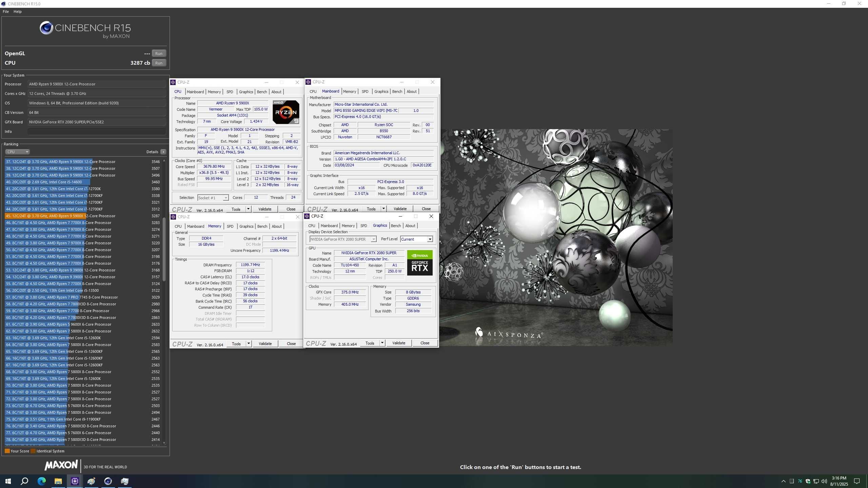Open Tools arrow in CPU-Z Memory window
The image size is (868, 488).
(x=249, y=344)
